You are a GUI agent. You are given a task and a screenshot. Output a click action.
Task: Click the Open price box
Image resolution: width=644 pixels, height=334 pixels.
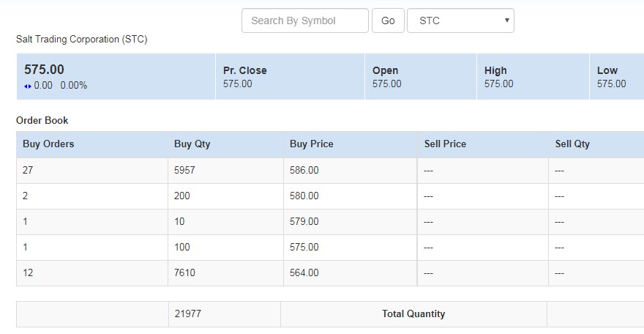pos(420,77)
